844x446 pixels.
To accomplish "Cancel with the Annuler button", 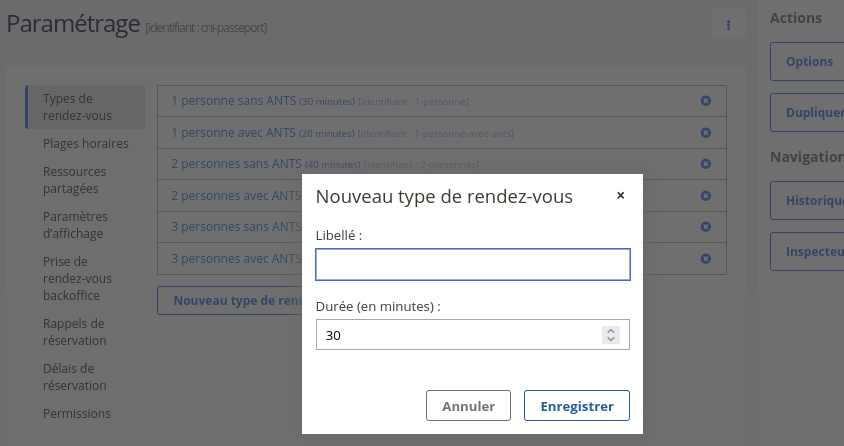I will pyautogui.click(x=469, y=406).
